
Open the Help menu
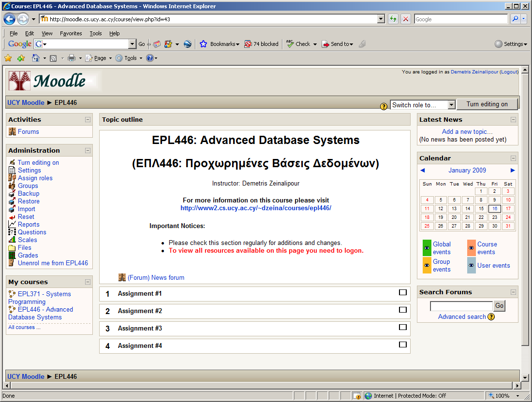[114, 33]
